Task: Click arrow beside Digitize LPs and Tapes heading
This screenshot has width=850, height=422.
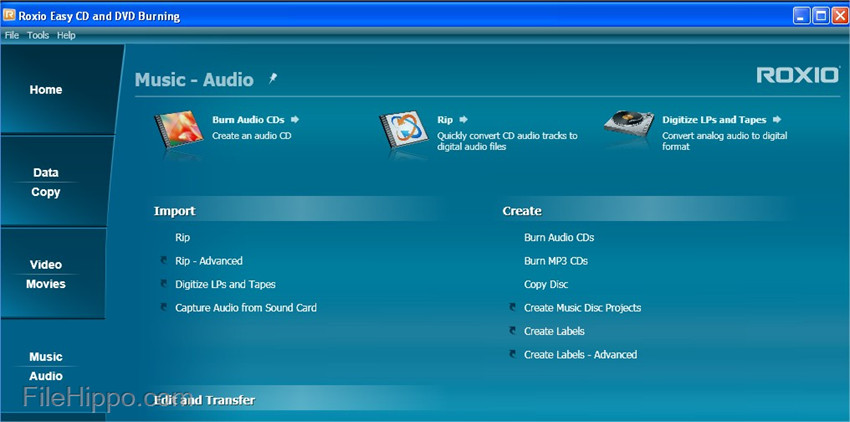Action: pos(776,120)
